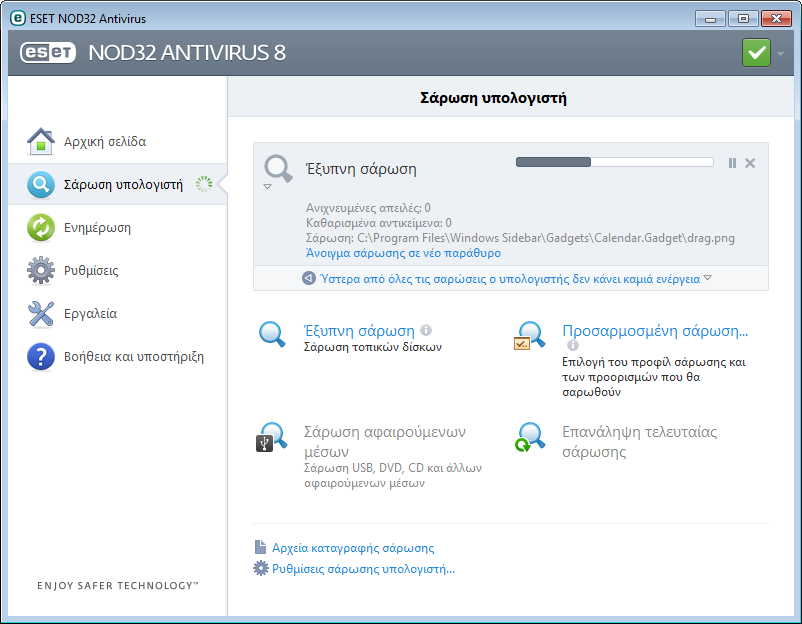Image resolution: width=802 pixels, height=624 pixels.
Task: Click Σάρωση USB, DVD, CD description text
Action: point(392,475)
